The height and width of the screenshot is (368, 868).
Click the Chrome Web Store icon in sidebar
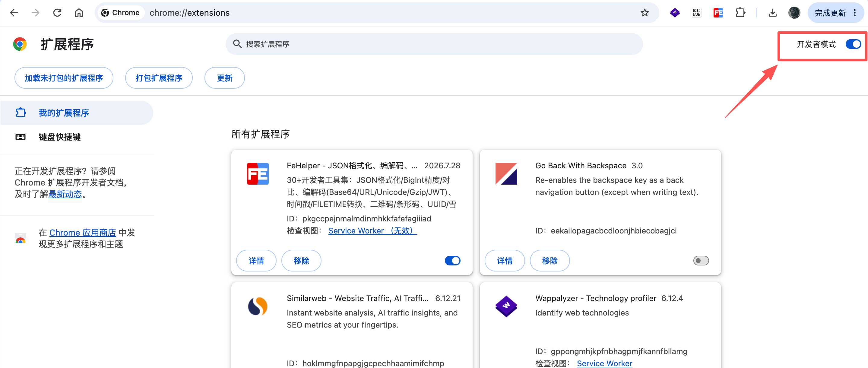pos(21,238)
